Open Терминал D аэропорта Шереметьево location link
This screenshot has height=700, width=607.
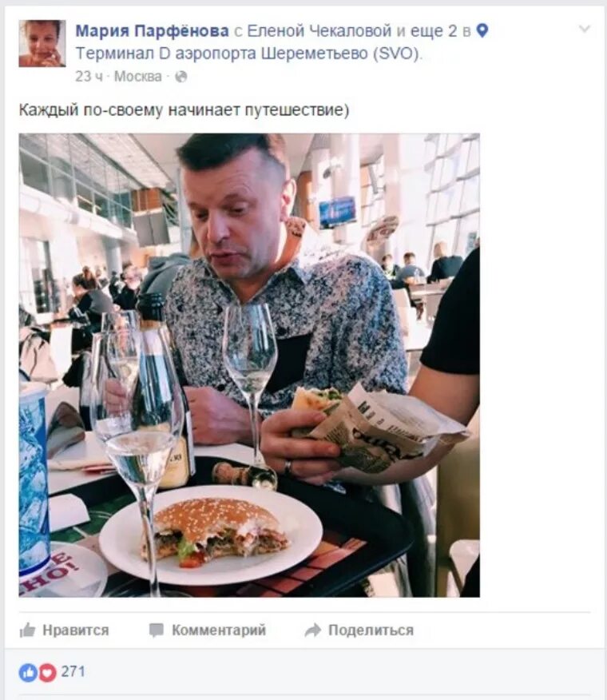pos(248,54)
